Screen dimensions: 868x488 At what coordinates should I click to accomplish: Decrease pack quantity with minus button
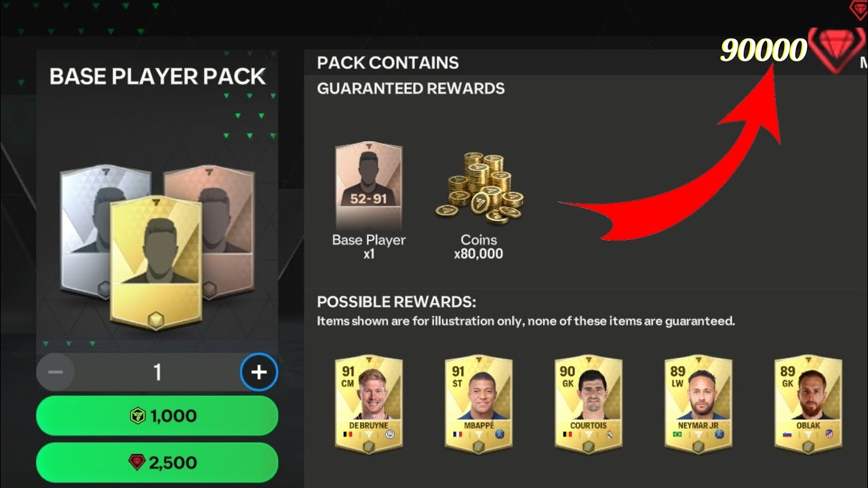tap(56, 372)
